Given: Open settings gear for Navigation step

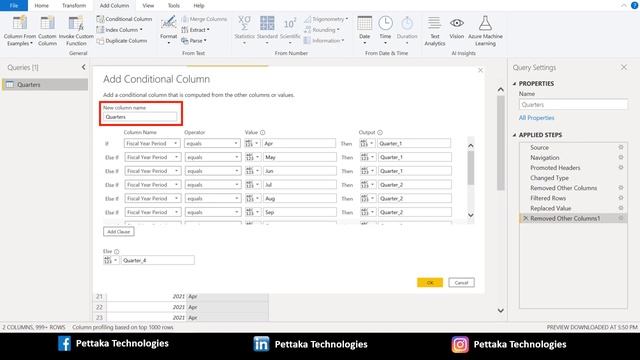Looking at the screenshot, I should coord(621,158).
